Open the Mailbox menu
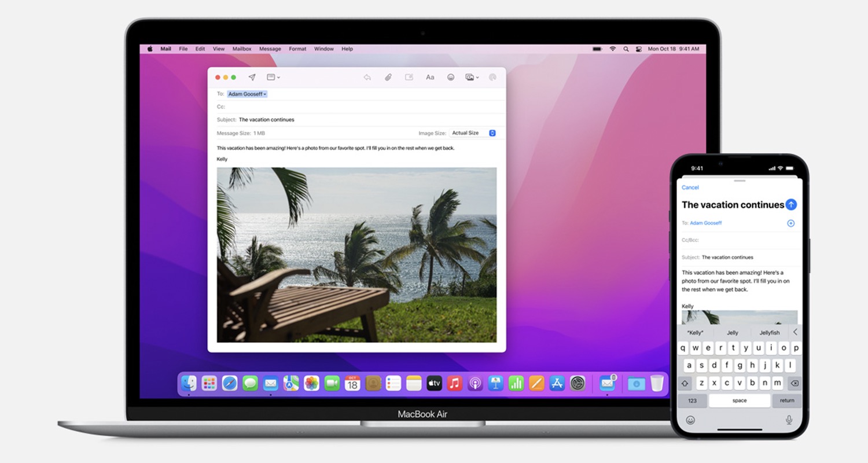Viewport: 868px width, 463px height. 242,49
